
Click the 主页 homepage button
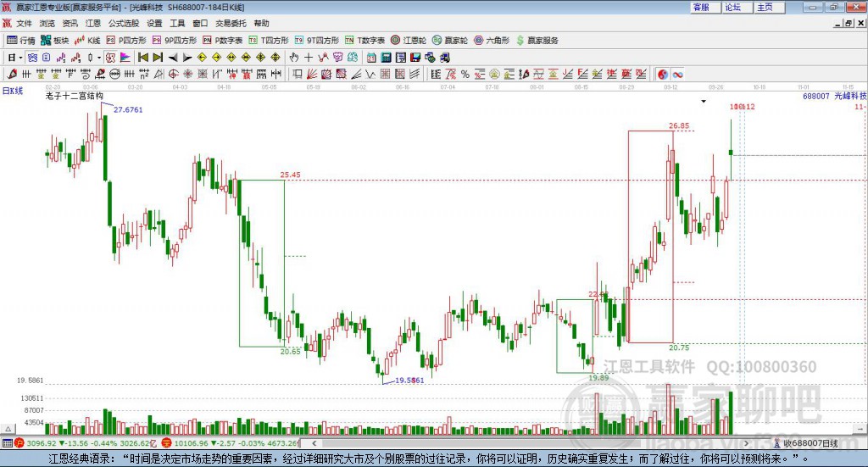click(x=769, y=7)
